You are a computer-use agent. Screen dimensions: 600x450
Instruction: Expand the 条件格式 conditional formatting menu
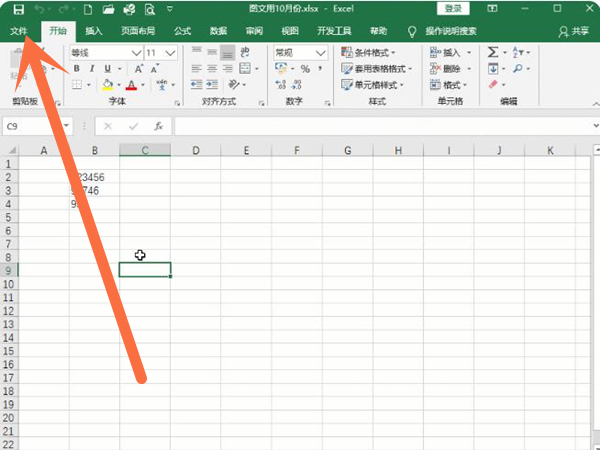tap(375, 52)
